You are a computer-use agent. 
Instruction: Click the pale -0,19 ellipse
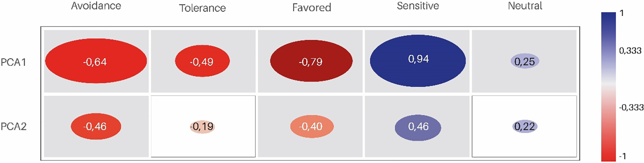pos(202,127)
